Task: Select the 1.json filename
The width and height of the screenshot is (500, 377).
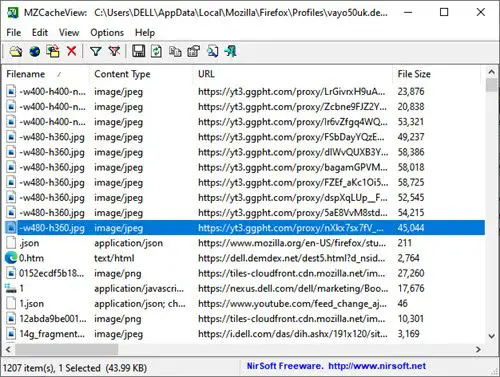Action: (31, 304)
